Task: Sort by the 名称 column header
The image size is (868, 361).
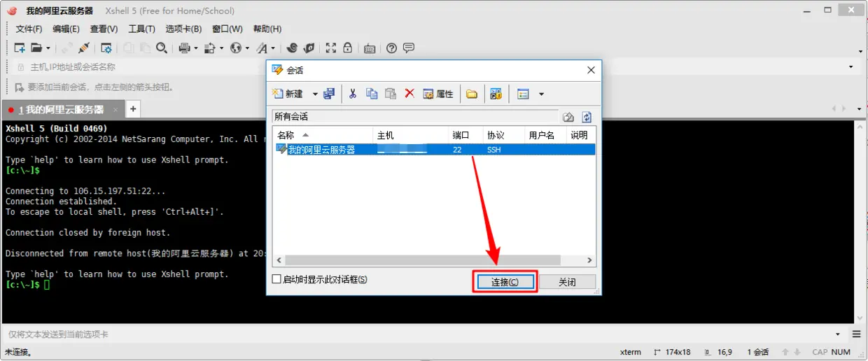Action: pos(323,135)
